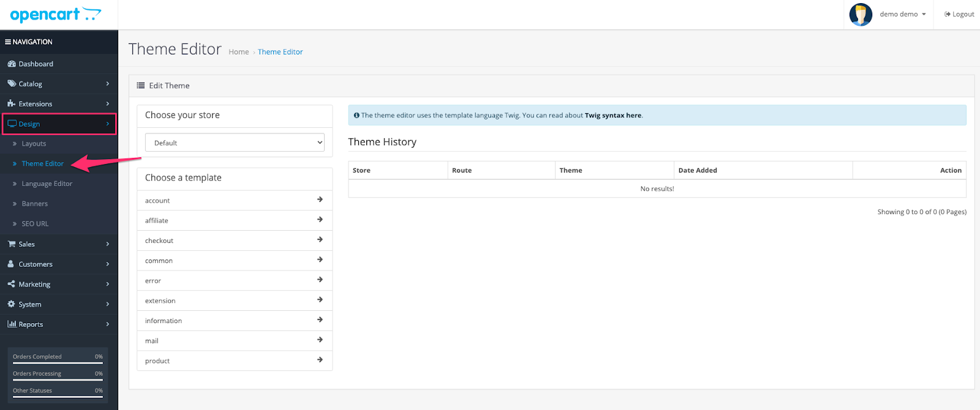Click the Home breadcrumb link
Screen dimensions: 980x410
(238, 52)
